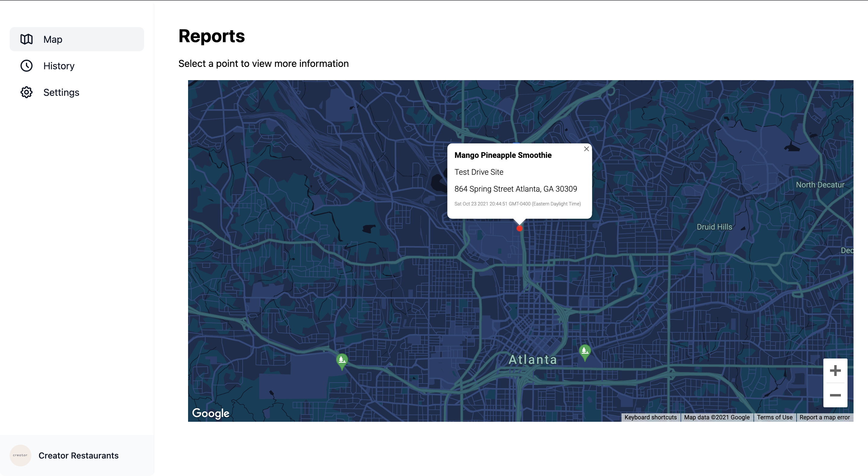Close the Mango Pineapple Smoothie popup
The image size is (868, 476).
586,149
